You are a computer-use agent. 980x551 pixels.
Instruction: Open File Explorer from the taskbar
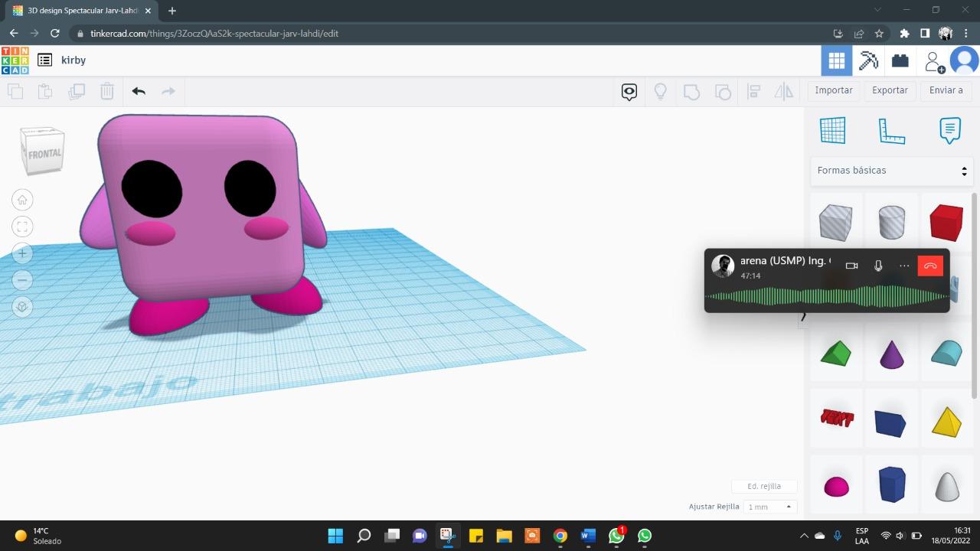tap(504, 536)
